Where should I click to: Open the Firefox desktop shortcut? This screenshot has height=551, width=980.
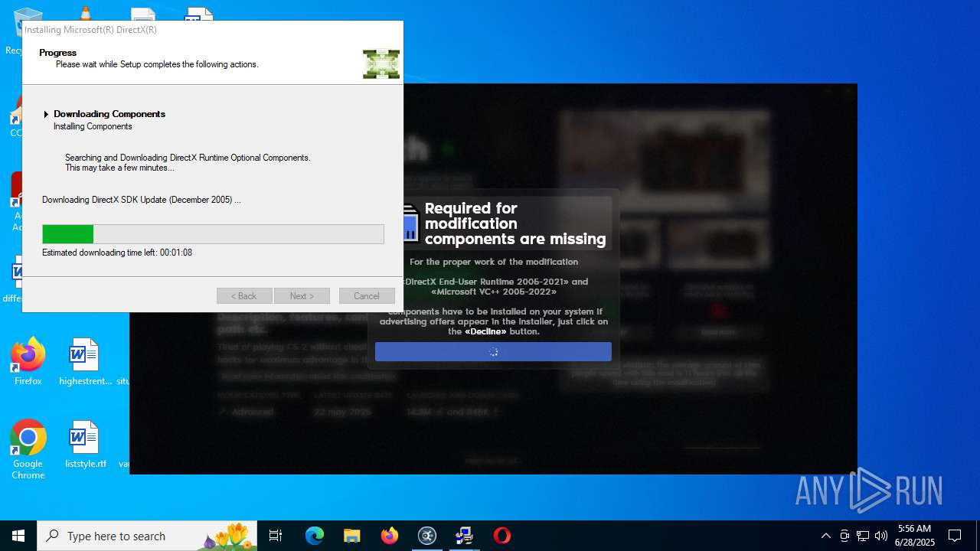coord(28,362)
